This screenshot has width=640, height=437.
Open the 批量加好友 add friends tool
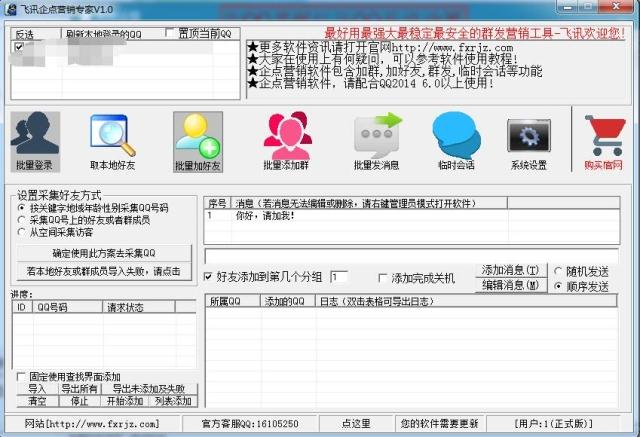tap(198, 142)
